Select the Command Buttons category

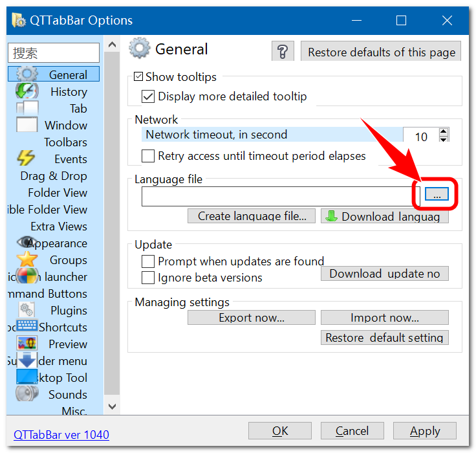coord(47,294)
